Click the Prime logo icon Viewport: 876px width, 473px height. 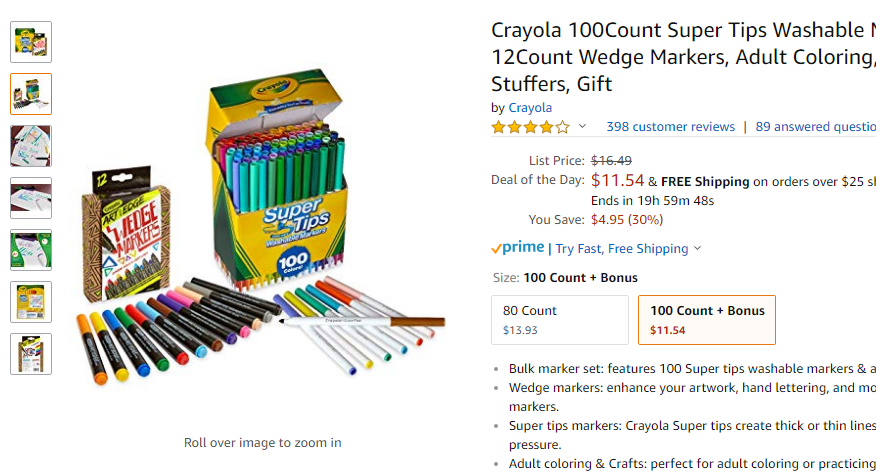tap(517, 247)
